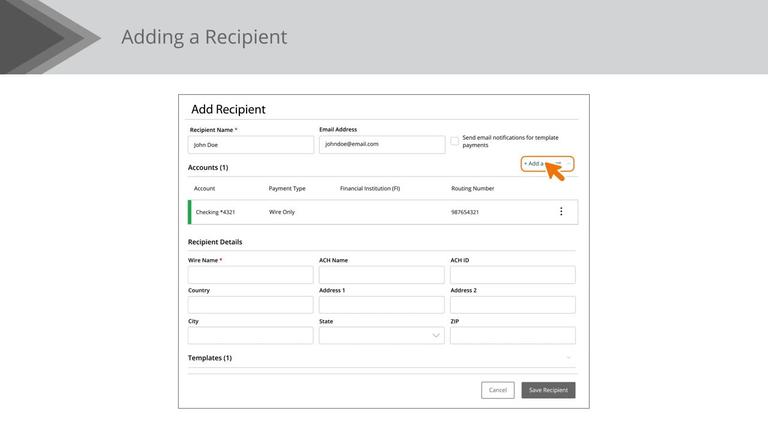Focus the ACH ID field
Image resolution: width=768 pixels, height=432 pixels.
pyautogui.click(x=512, y=275)
